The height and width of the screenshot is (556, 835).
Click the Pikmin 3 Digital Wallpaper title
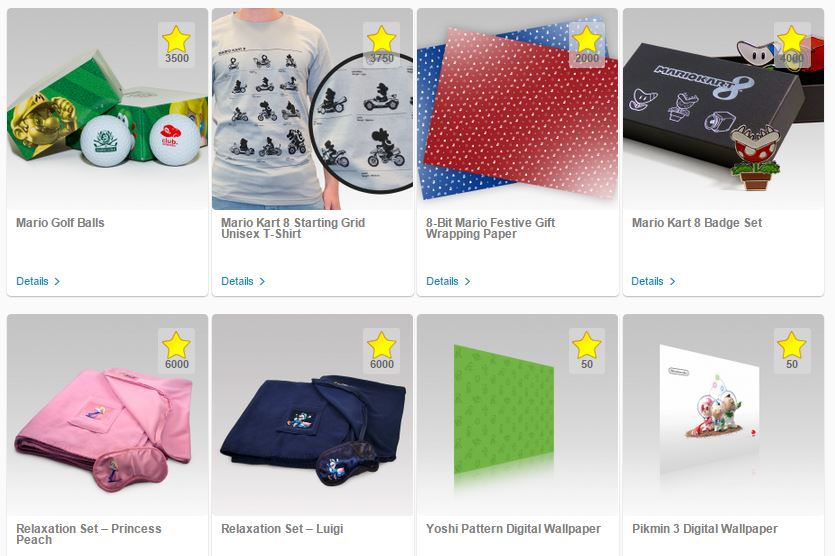coord(705,529)
